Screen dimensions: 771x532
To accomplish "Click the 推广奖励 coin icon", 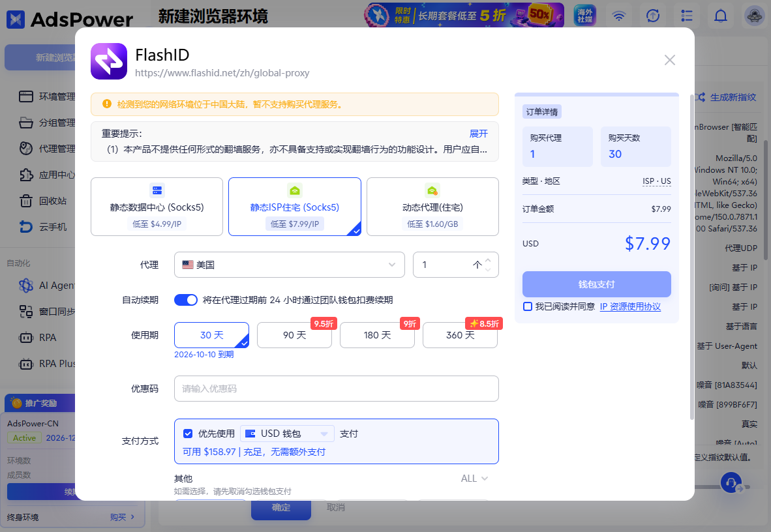I will [16, 403].
